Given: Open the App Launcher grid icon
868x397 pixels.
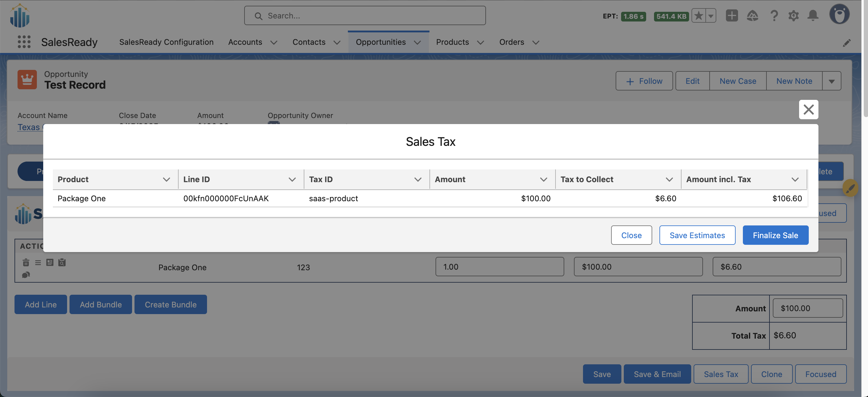Looking at the screenshot, I should [24, 42].
